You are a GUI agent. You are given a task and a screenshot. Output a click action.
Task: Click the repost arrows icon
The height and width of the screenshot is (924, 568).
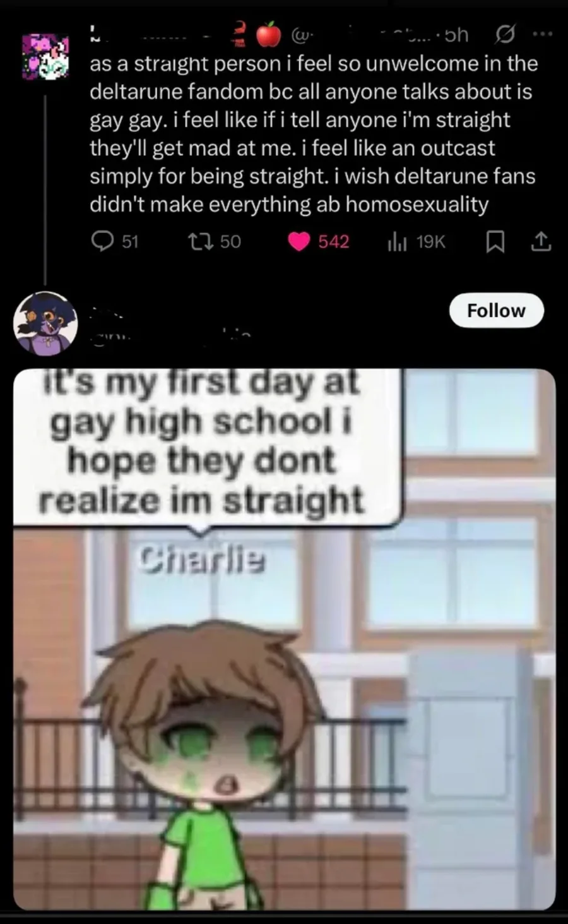[201, 241]
